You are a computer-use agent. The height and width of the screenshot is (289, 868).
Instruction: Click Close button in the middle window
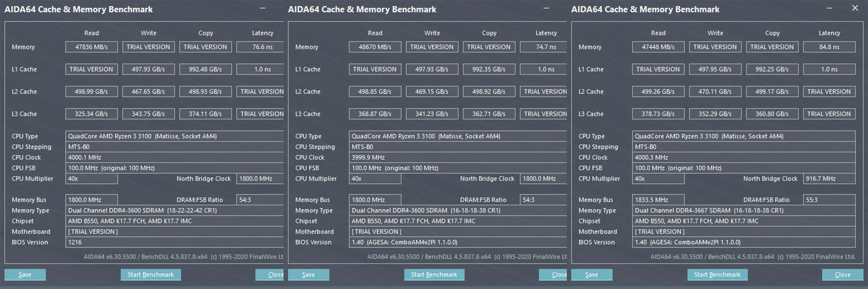[x=553, y=275]
